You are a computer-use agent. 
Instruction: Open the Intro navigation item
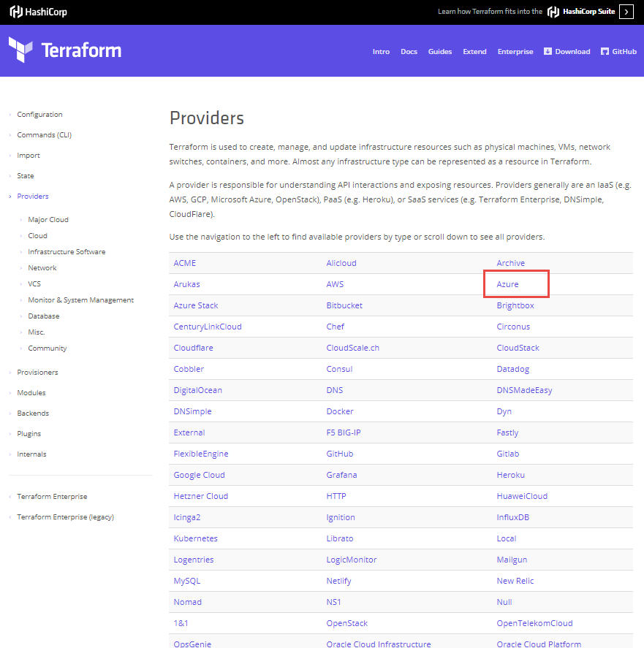[x=381, y=52]
